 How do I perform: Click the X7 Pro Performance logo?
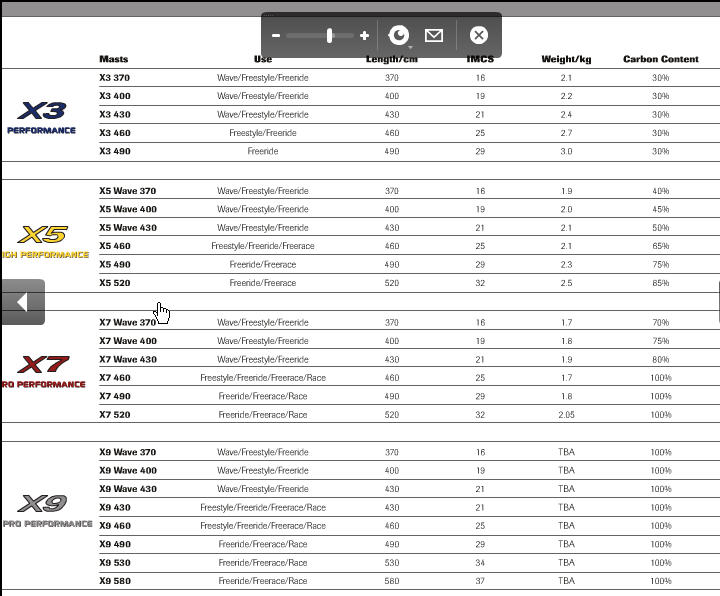pyautogui.click(x=43, y=370)
